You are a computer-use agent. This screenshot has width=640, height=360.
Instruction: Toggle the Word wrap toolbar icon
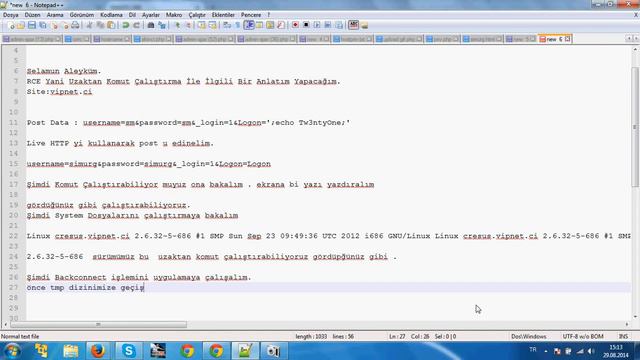[x=227, y=25]
